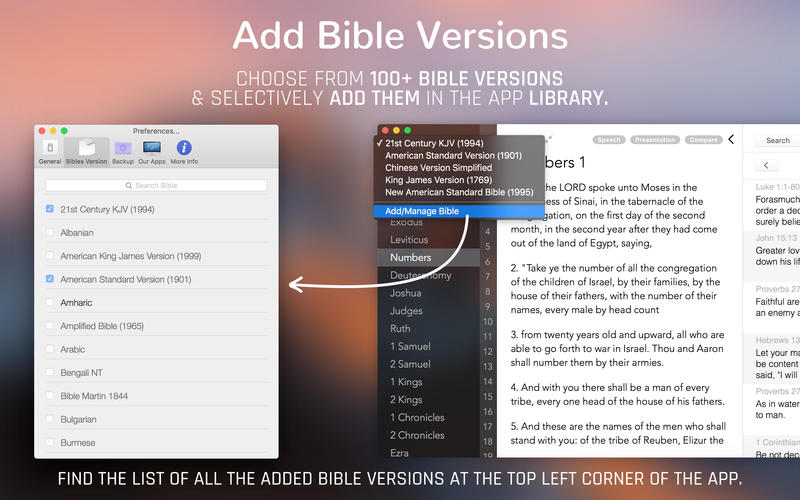Click the Search field in the right panel
The height and width of the screenshot is (500, 800).
click(x=778, y=140)
